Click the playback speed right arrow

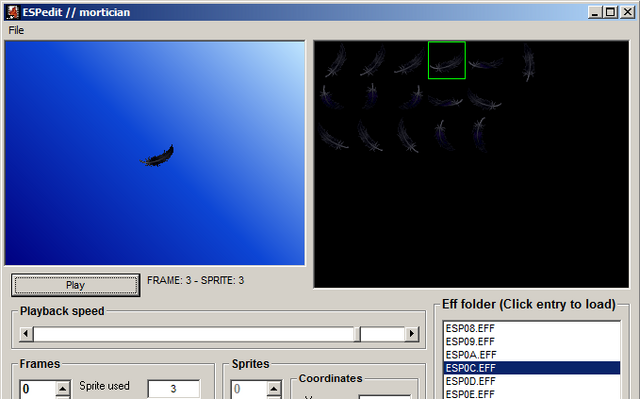pyautogui.click(x=412, y=334)
